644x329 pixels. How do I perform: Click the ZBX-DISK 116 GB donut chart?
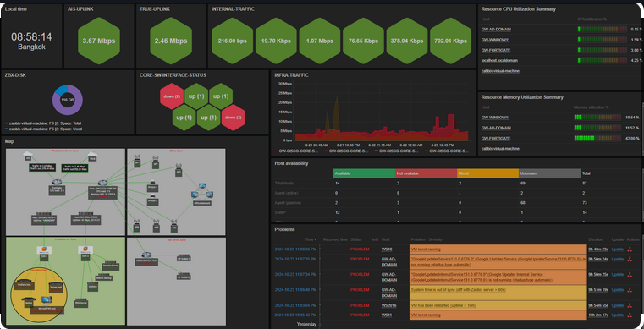click(68, 100)
